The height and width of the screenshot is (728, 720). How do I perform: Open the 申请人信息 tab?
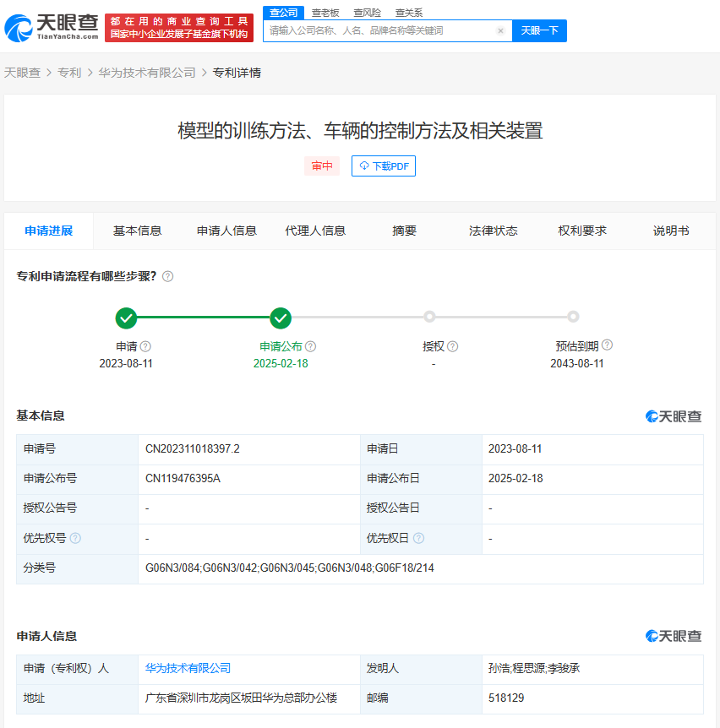pos(226,231)
